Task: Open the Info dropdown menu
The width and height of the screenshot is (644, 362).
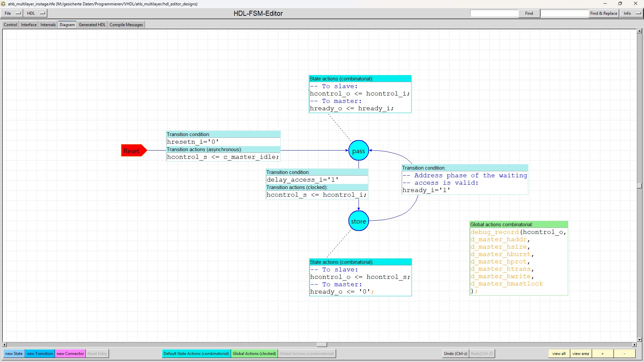Action: (632, 13)
